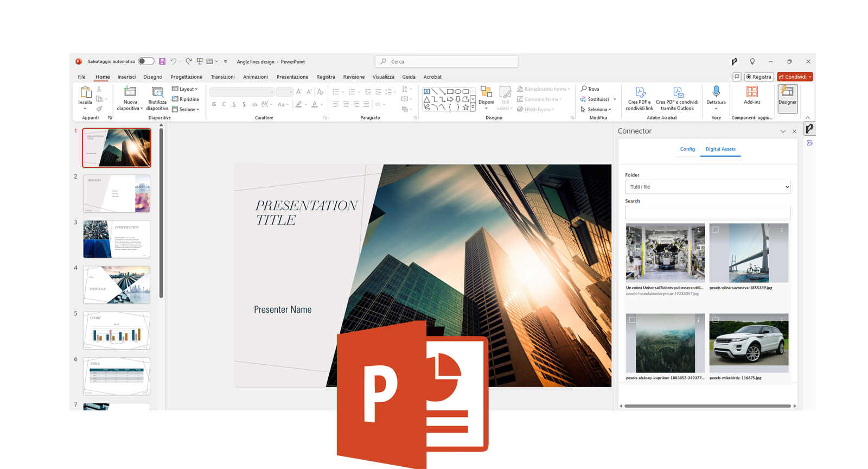The width and height of the screenshot is (868, 469).
Task: Click the Riutilizza diapositive icon
Action: click(157, 92)
